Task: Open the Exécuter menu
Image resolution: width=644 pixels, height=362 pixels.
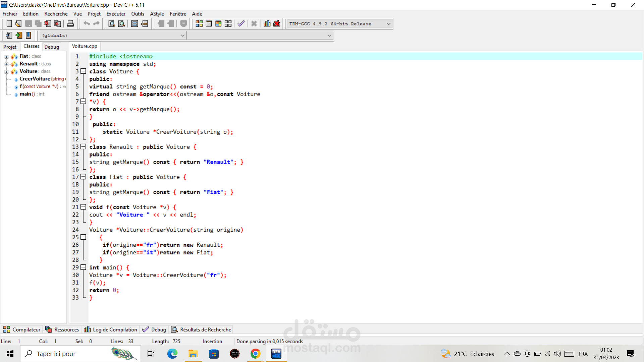Action: [115, 14]
